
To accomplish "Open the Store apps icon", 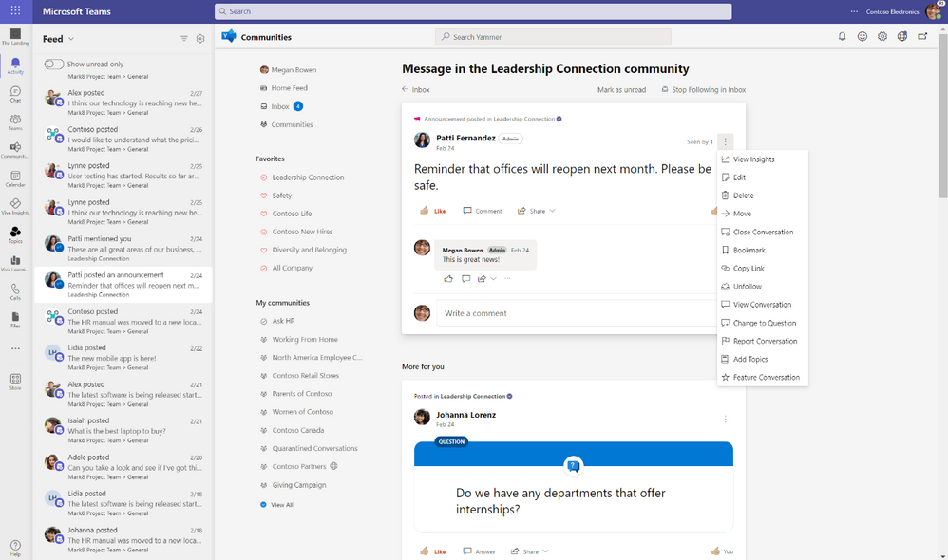I will pos(15,382).
